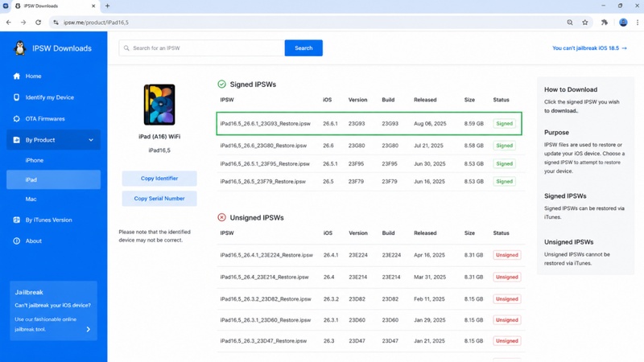Select iPad16,5_26.6_23G80_Restore.ipsw row

coord(371,146)
